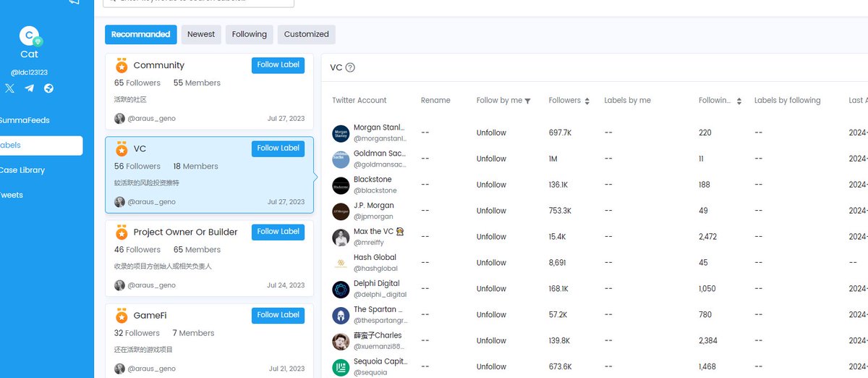Click @araus_geno avatar in Project Owner card
Screen dimensions: 868x378
(x=119, y=285)
